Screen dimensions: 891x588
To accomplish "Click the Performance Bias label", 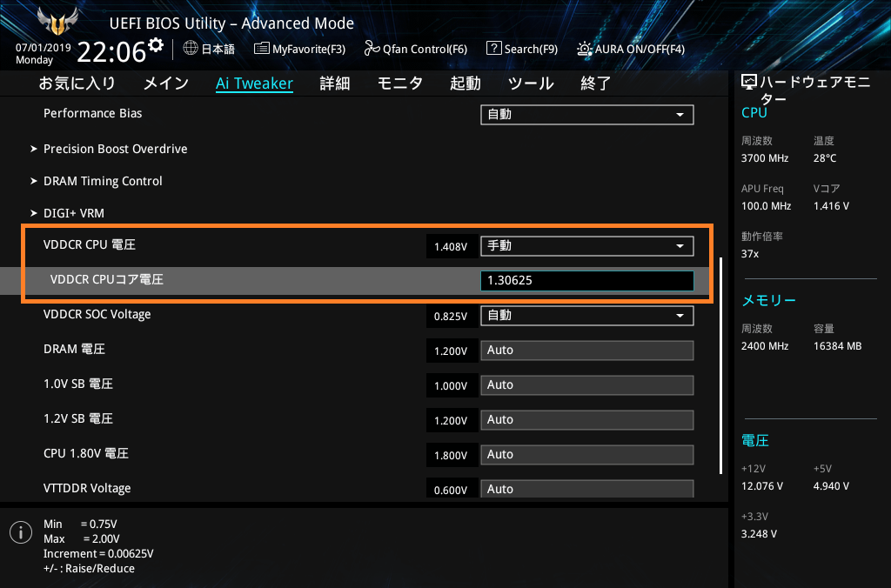I will point(92,114).
